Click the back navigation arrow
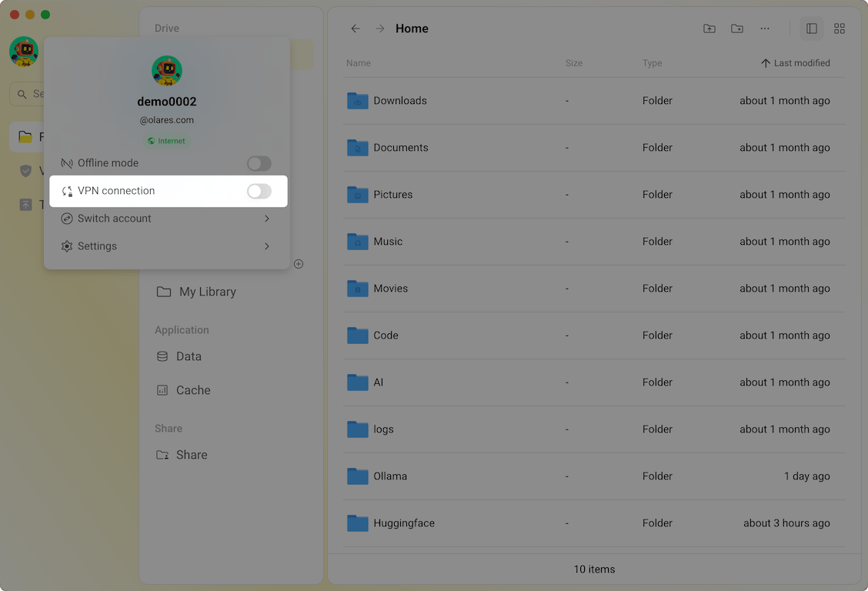 click(x=356, y=28)
